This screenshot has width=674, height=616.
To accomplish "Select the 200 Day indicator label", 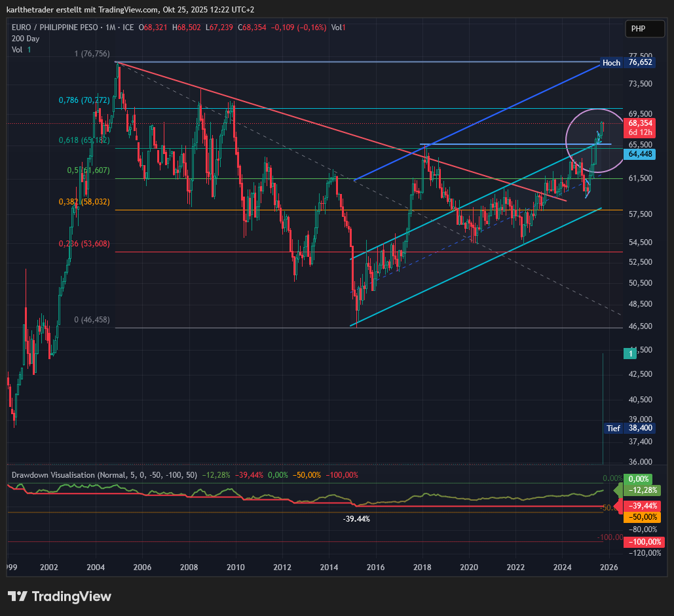I will (x=26, y=39).
